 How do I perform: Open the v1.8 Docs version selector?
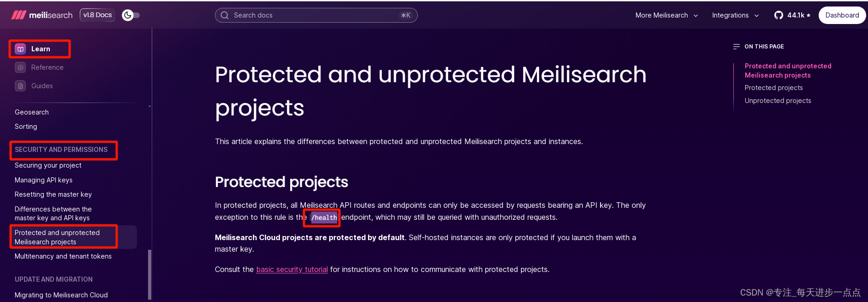click(x=97, y=14)
